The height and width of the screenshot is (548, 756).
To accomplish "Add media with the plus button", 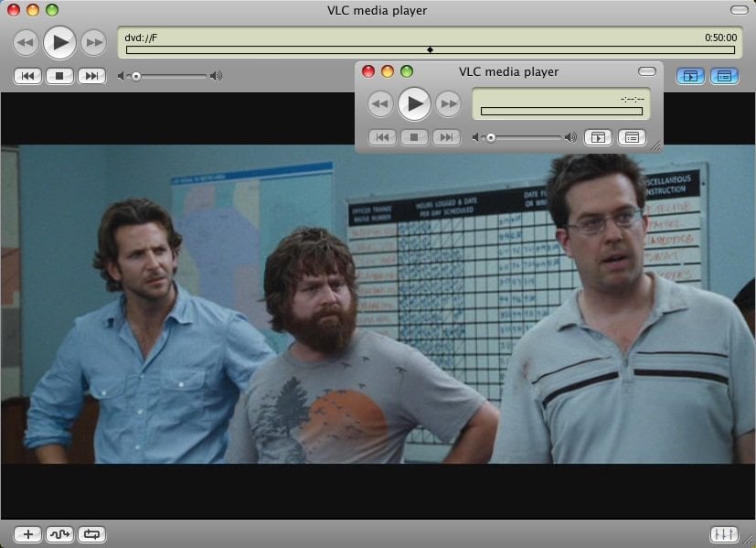I will 28,534.
